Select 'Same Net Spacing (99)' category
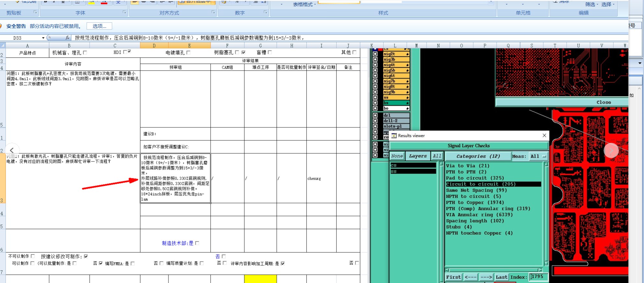The image size is (644, 283). (477, 190)
